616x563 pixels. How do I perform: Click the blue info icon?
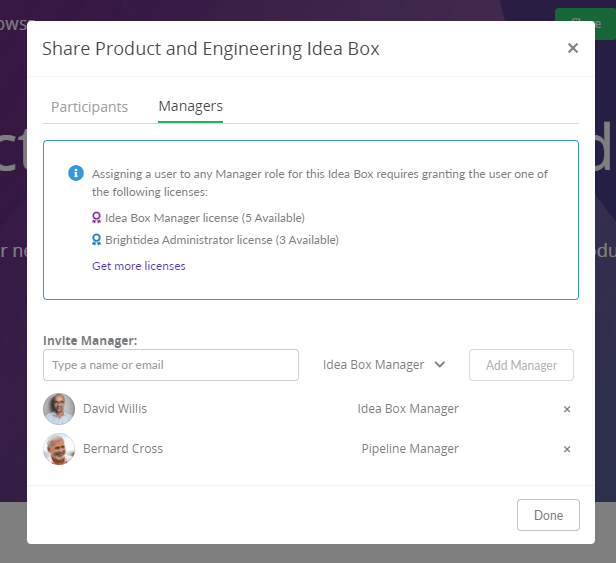click(76, 173)
